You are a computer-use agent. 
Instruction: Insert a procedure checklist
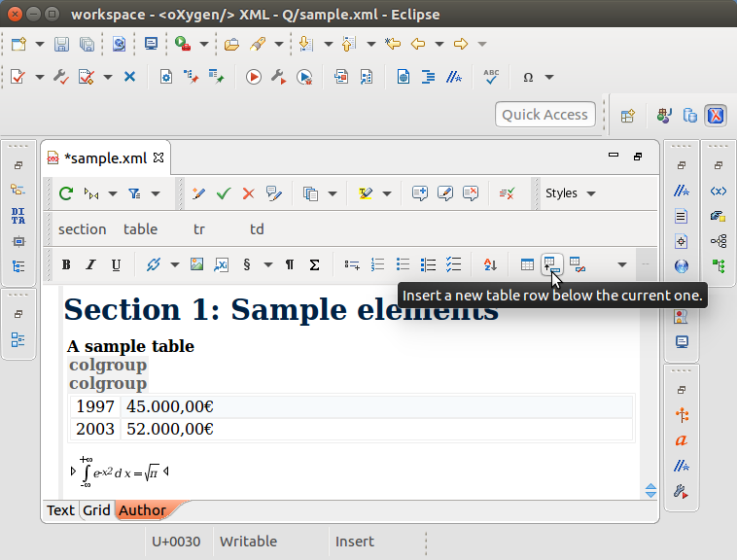[x=453, y=265]
